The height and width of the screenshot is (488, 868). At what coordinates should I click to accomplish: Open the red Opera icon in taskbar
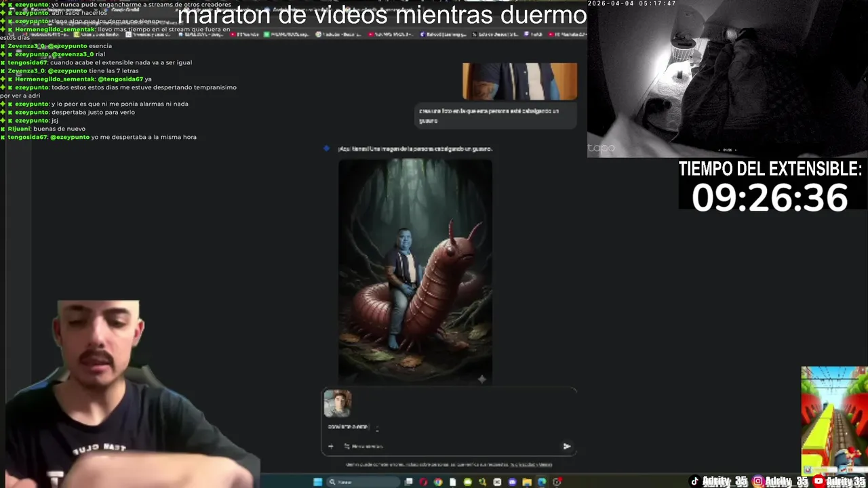coord(423,482)
